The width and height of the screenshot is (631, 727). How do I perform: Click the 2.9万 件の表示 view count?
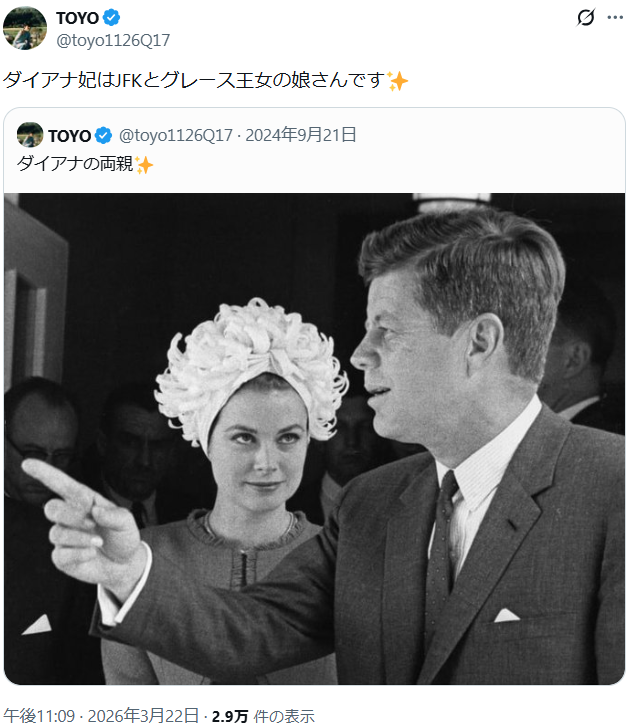point(263,716)
